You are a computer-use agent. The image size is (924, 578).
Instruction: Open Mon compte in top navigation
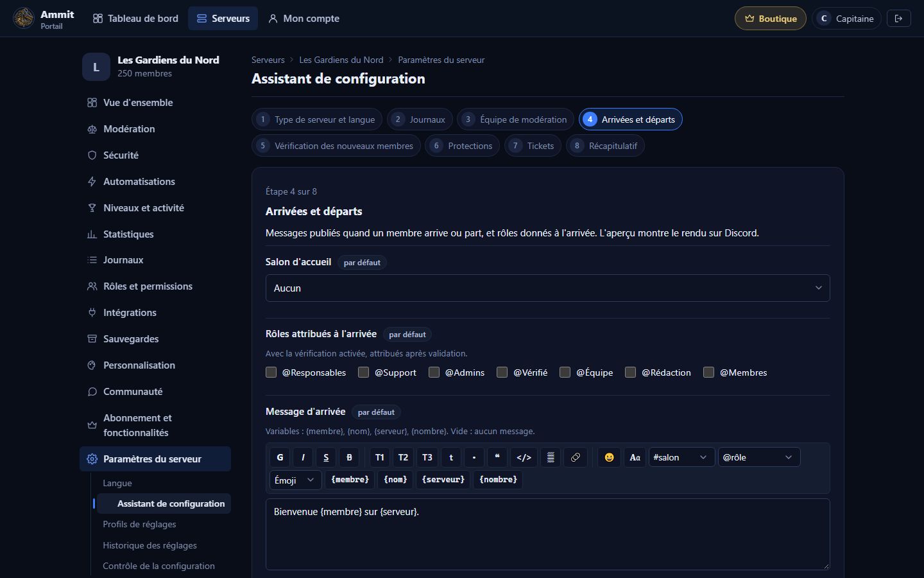click(x=304, y=19)
